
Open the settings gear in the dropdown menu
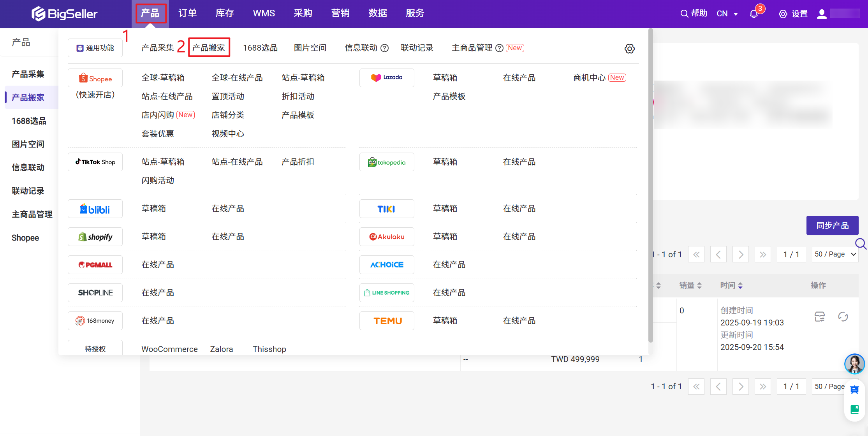click(x=629, y=49)
